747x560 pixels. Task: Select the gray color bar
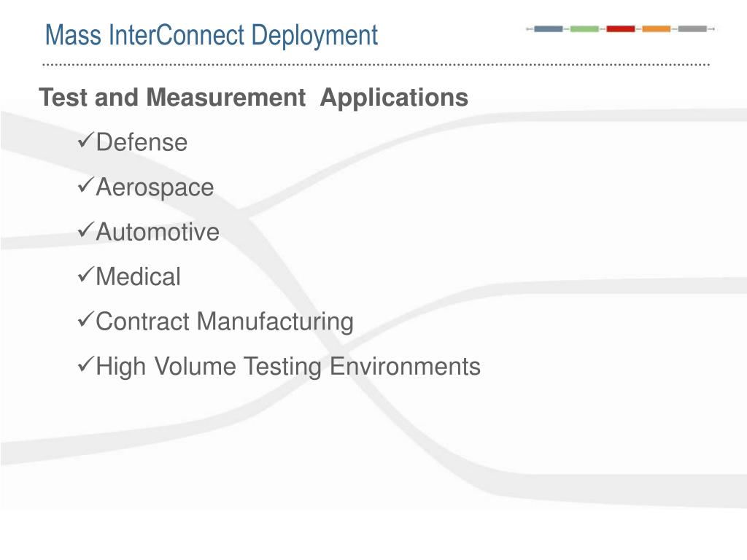pyautogui.click(x=692, y=29)
